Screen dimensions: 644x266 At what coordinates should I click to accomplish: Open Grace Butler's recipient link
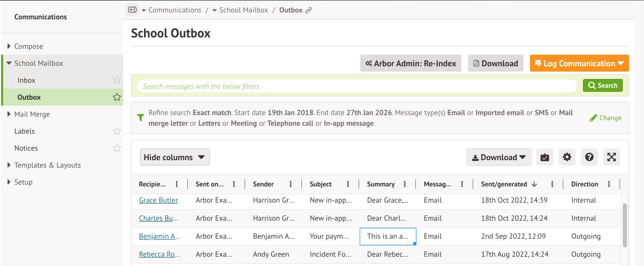click(158, 200)
